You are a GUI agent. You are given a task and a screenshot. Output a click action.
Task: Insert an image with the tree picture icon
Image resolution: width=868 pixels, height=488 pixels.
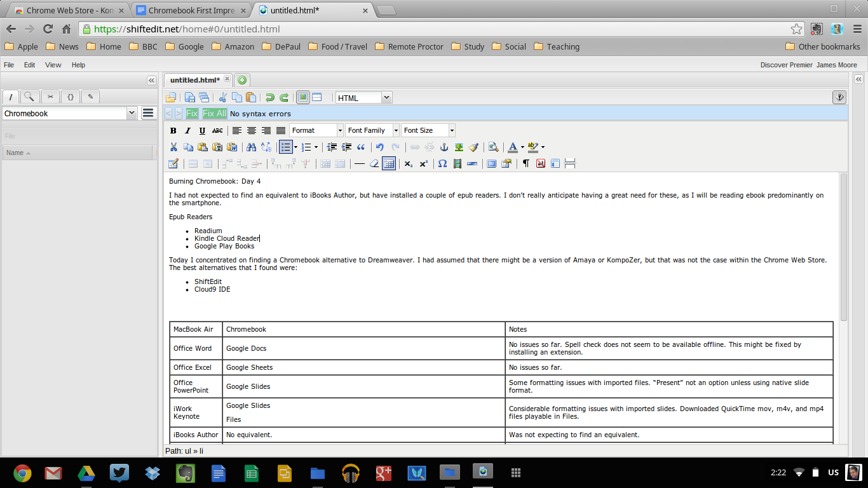[x=459, y=147]
